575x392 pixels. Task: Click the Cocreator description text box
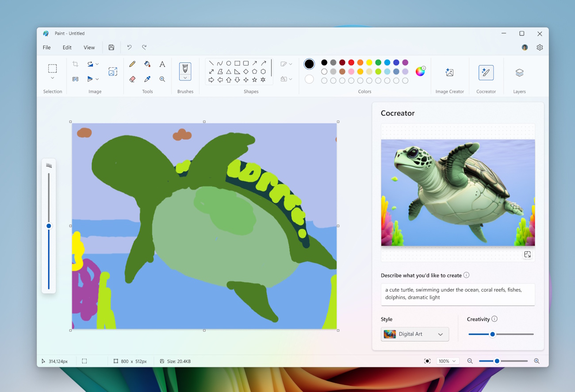coord(458,294)
